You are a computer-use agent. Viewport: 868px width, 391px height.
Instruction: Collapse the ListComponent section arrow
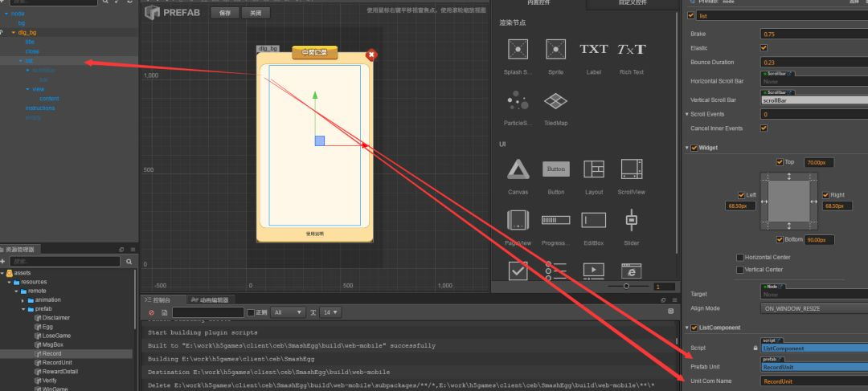[687, 328]
